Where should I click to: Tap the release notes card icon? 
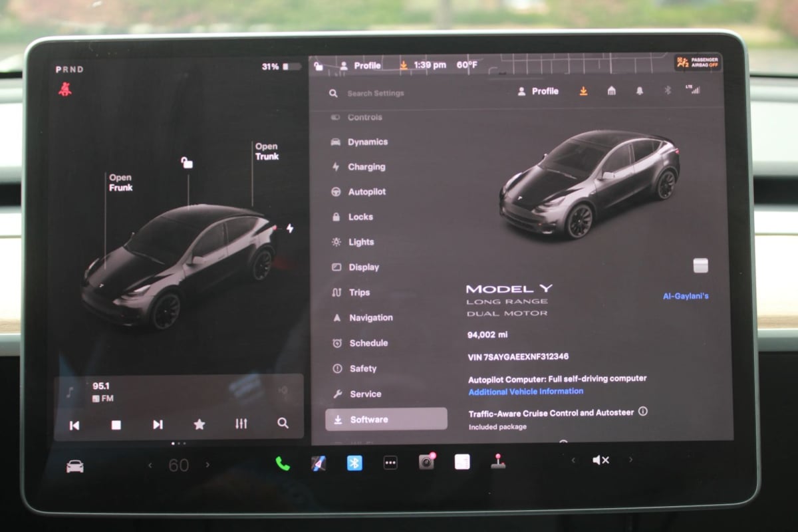click(701, 266)
